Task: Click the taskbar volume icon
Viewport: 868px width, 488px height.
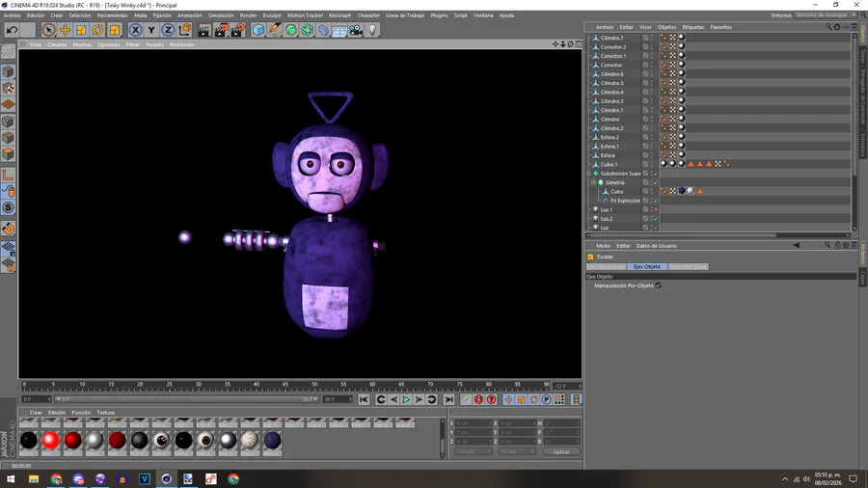Action: coord(806,479)
